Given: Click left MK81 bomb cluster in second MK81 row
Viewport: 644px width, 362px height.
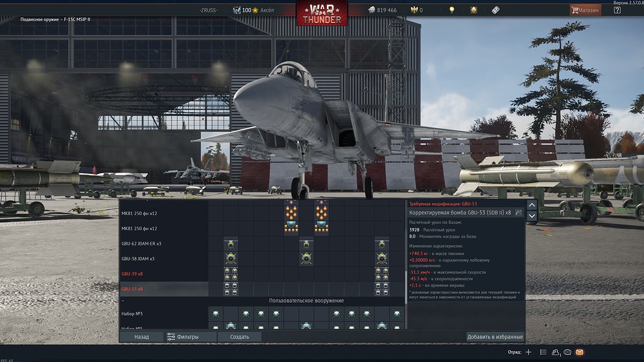Looking at the screenshot, I should 291,226.
